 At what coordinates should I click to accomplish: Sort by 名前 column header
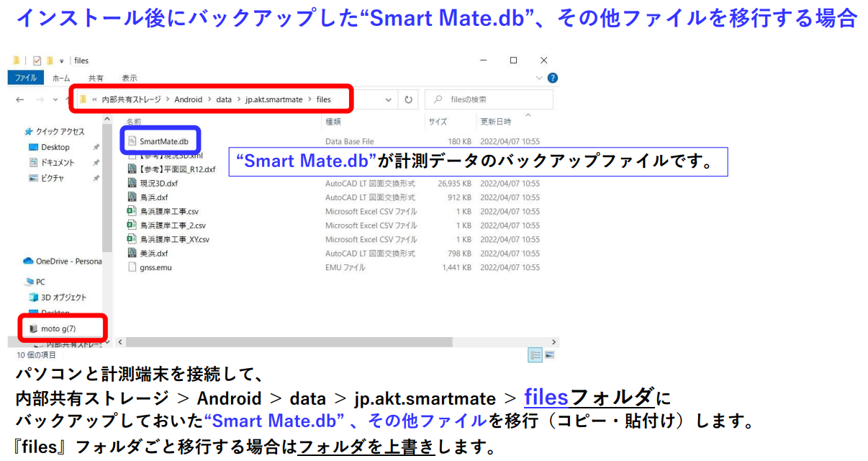coord(134,122)
